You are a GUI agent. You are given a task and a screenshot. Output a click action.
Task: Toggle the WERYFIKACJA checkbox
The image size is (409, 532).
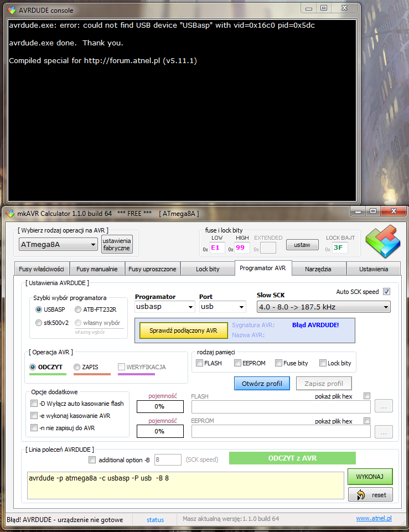pyautogui.click(x=121, y=367)
